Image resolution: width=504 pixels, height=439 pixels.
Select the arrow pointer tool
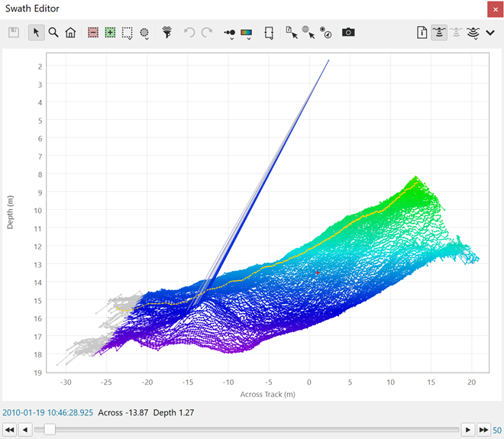point(36,33)
